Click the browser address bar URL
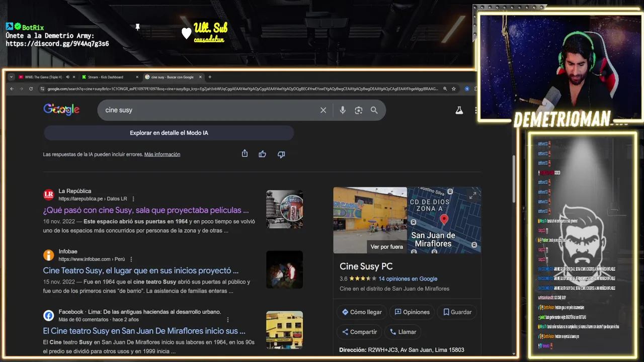644x362 pixels. (243, 89)
